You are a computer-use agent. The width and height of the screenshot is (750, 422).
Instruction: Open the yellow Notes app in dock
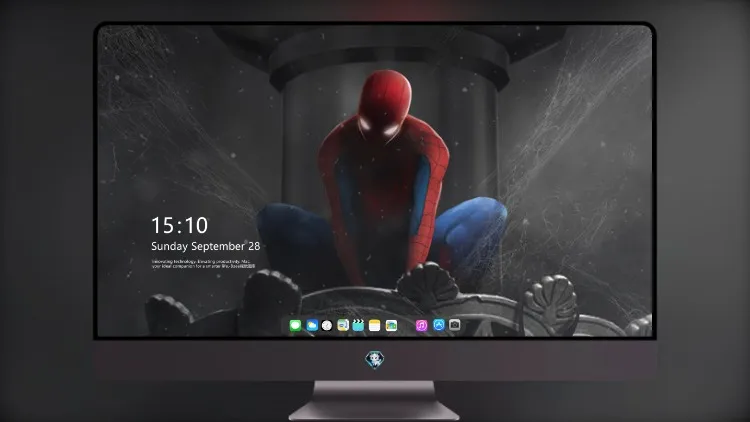(375, 325)
